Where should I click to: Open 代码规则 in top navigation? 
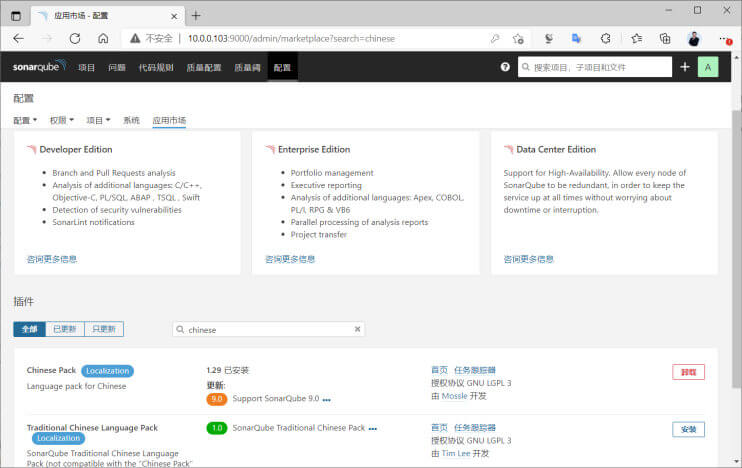pyautogui.click(x=156, y=67)
